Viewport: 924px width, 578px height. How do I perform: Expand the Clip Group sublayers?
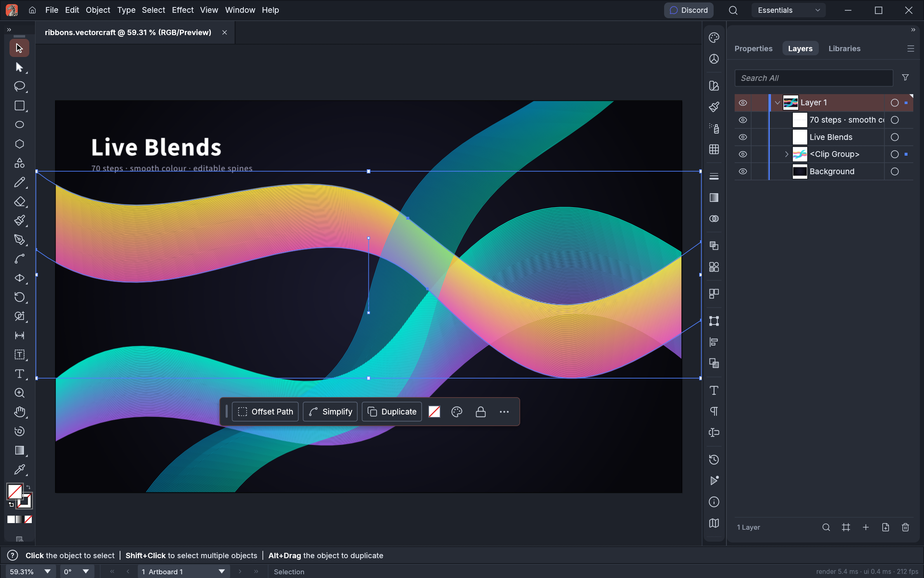786,154
